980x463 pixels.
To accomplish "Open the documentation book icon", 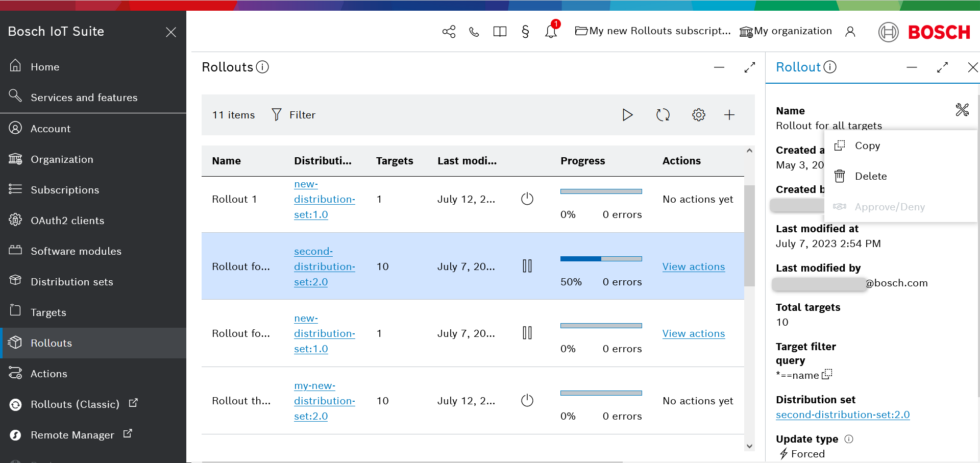I will click(x=500, y=32).
